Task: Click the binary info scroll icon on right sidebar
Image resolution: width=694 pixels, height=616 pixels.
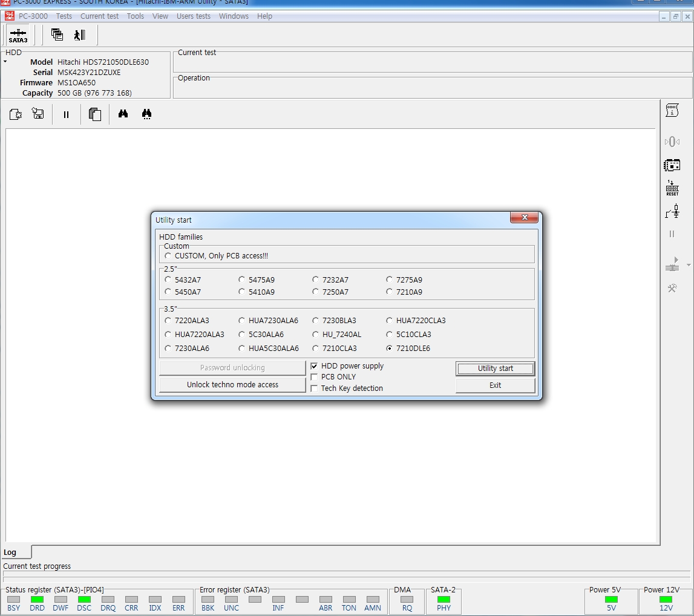Action: coord(672,110)
